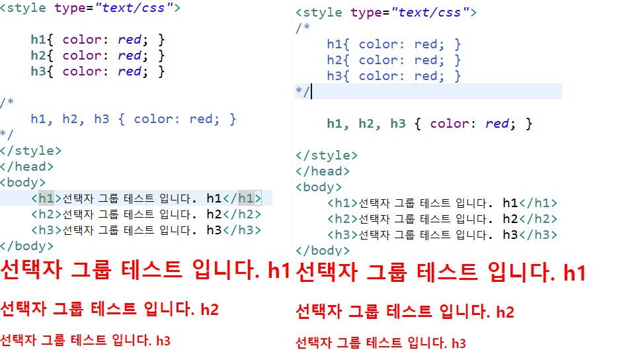Click the <style type="text/css"> tag in right editor
The image size is (644, 358).
(386, 13)
